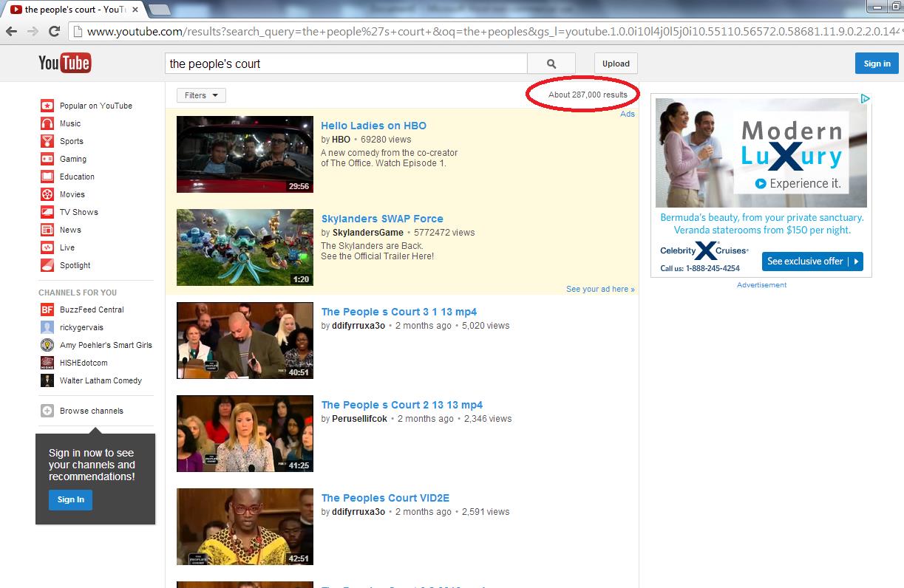The height and width of the screenshot is (588, 904).
Task: Open the BuzzFeed Central channel icon
Action: click(x=47, y=310)
